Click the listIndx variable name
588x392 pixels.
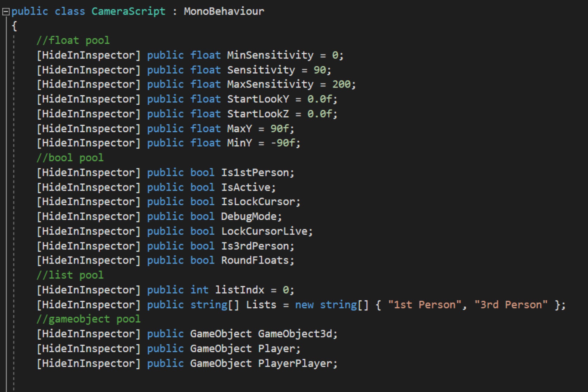(239, 290)
